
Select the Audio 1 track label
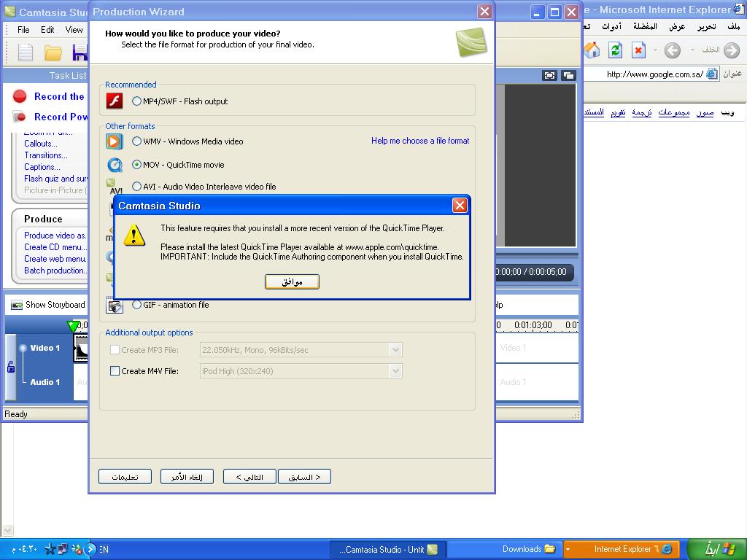tap(44, 382)
